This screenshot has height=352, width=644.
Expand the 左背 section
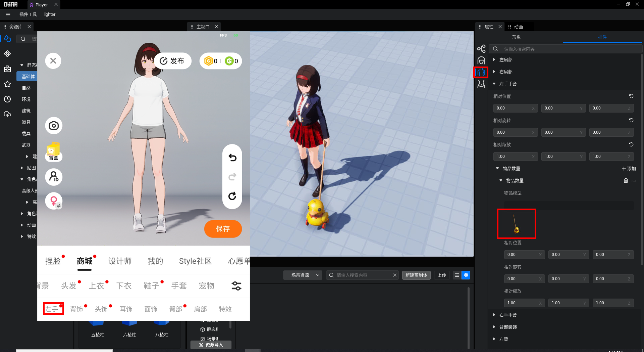point(494,339)
